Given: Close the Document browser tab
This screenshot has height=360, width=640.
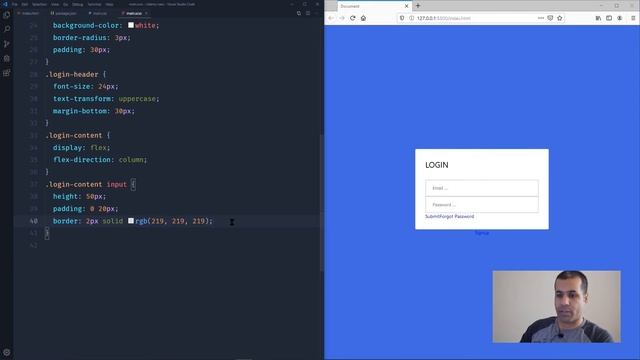Looking at the screenshot, I should [x=407, y=6].
